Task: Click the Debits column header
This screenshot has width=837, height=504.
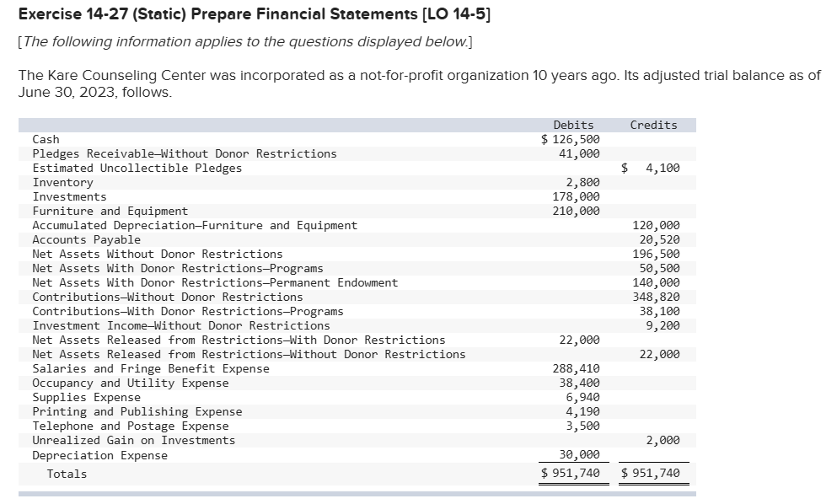Action: [x=573, y=125]
